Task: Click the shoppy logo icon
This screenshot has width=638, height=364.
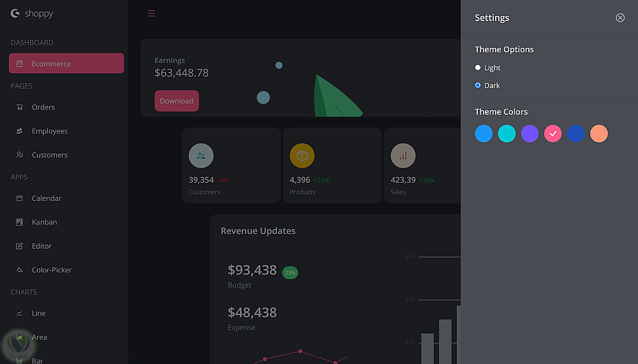Action: point(15,13)
